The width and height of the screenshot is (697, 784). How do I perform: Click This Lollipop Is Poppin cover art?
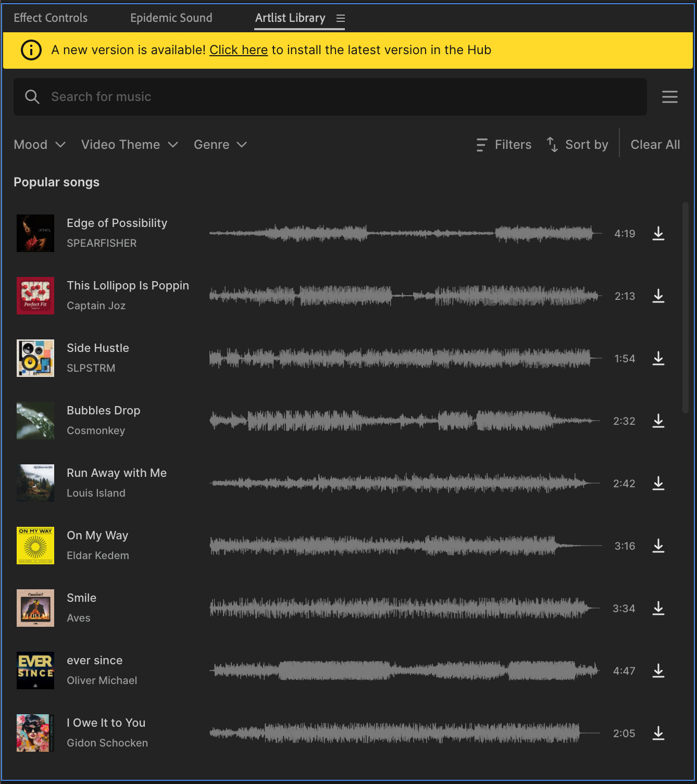click(x=35, y=296)
